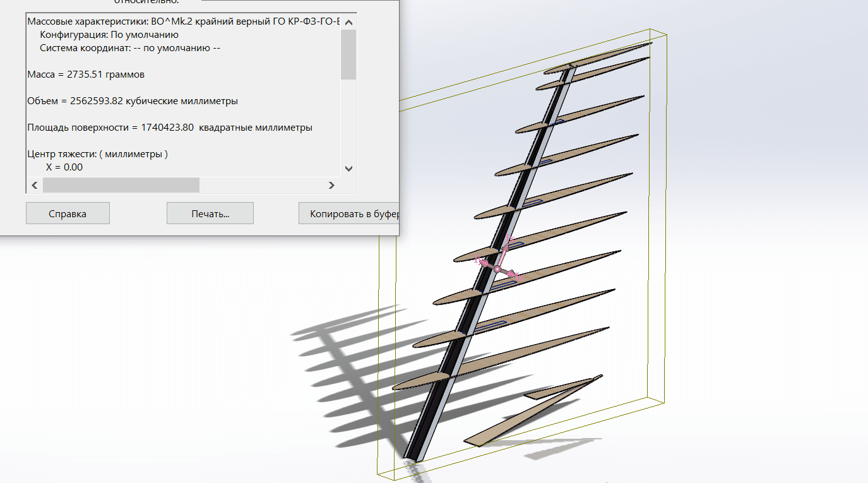This screenshot has width=868, height=483.
Task: Select the pink center of mass sphere
Action: [497, 270]
